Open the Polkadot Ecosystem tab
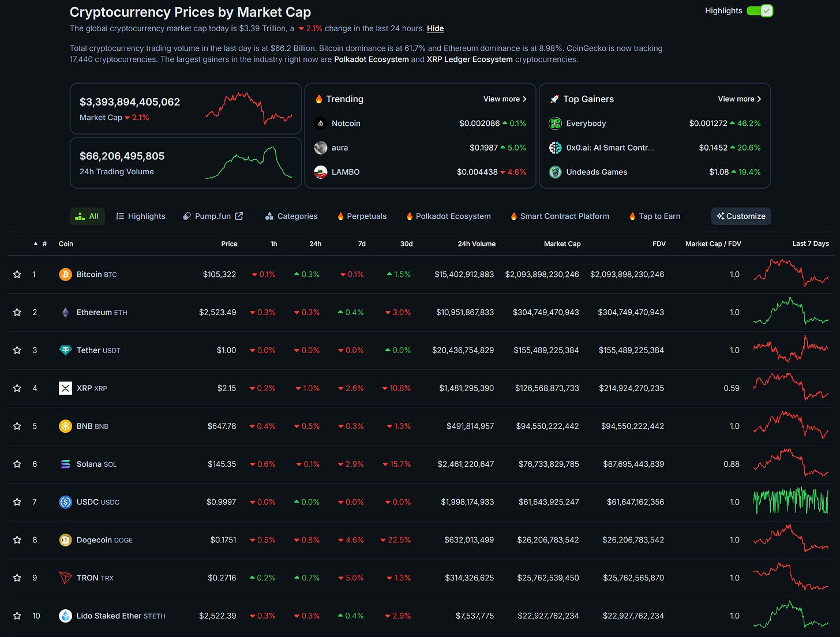The image size is (840, 637). point(448,216)
